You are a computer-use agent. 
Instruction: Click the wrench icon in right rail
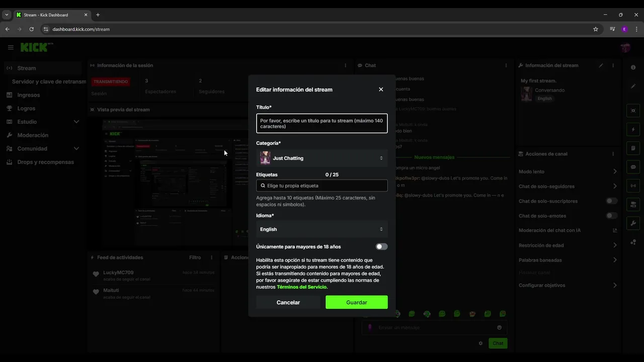coord(633,223)
